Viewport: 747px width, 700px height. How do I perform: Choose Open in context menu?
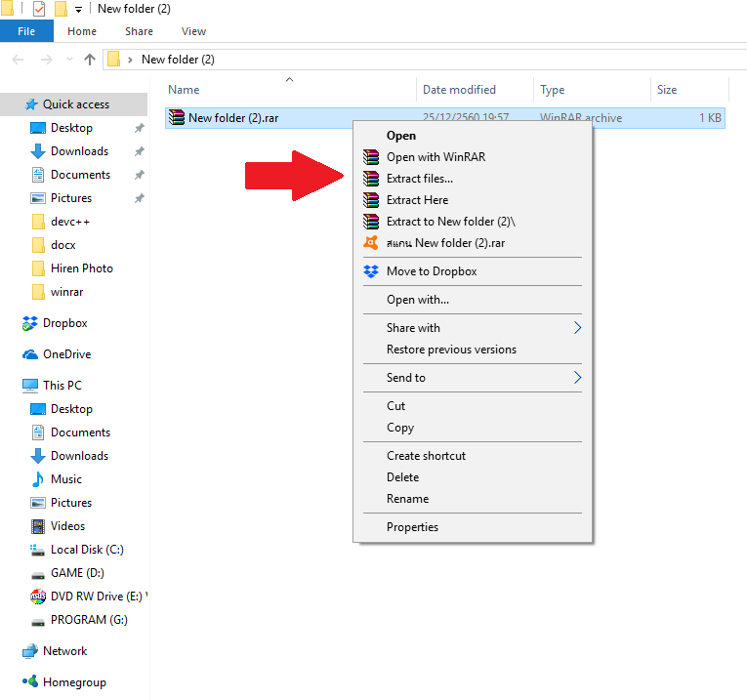473,136
